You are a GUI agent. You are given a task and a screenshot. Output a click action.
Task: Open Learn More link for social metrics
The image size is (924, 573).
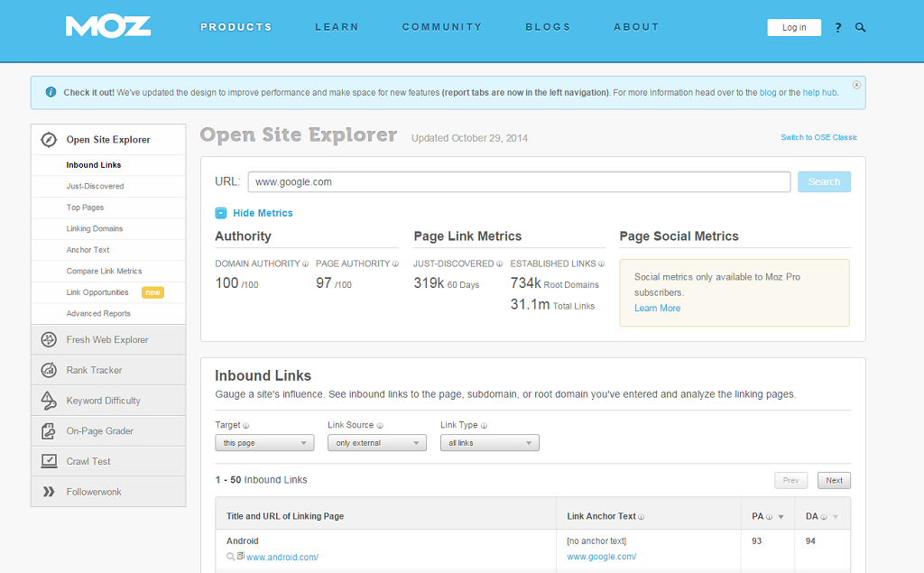[x=657, y=308]
